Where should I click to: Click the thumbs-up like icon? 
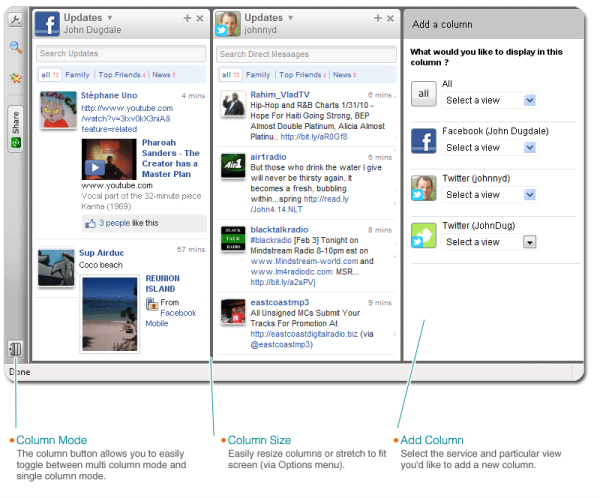click(x=90, y=223)
